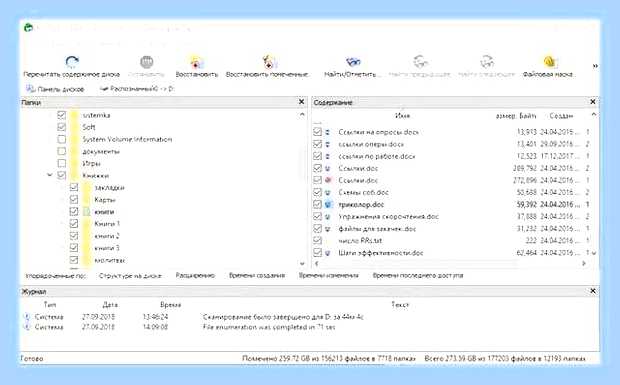Click the folder icon of молитвы
Screen dimensions: 620x385
(87, 260)
